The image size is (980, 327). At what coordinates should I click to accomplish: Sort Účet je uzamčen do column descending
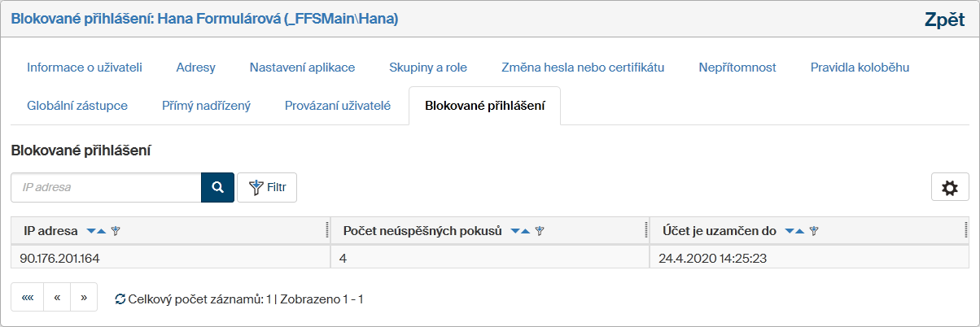tap(789, 231)
